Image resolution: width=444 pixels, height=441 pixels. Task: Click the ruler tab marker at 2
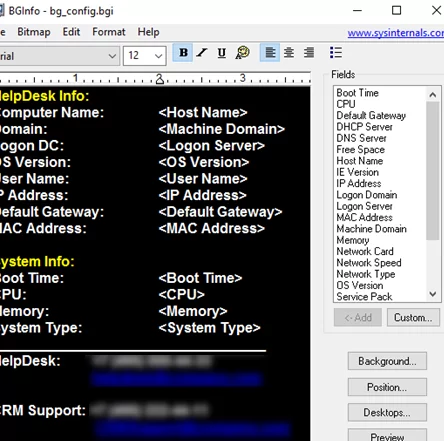(x=160, y=80)
